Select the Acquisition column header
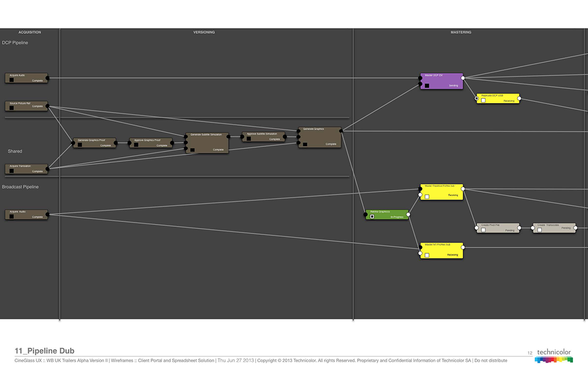The height and width of the screenshot is (372, 588). tap(30, 32)
